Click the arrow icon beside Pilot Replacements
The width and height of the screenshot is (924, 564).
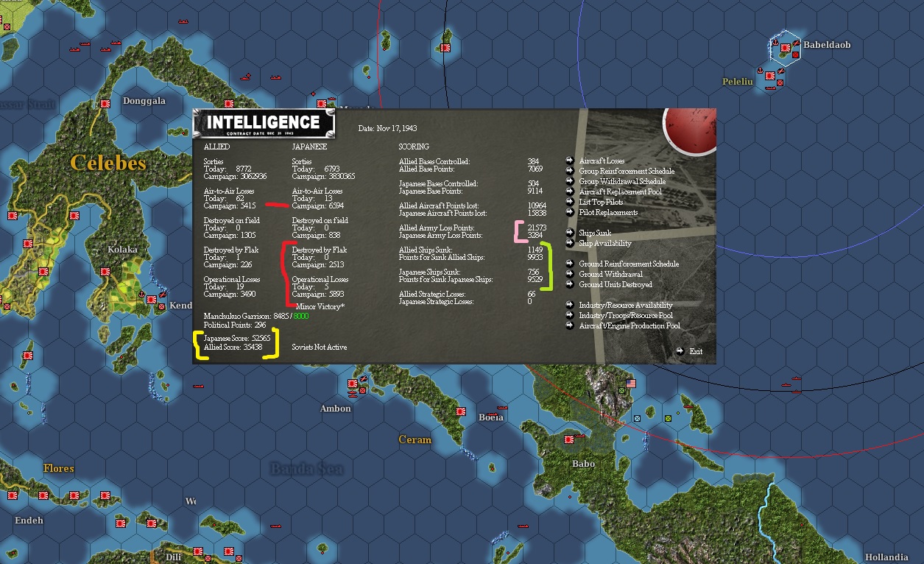click(570, 212)
